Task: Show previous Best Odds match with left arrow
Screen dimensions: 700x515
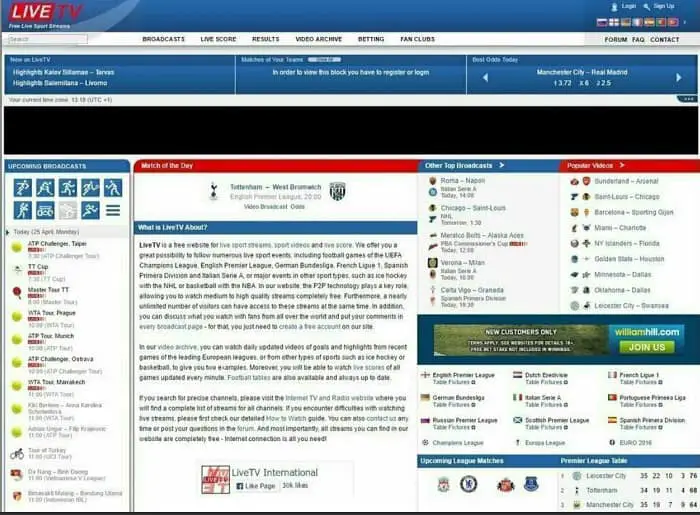Action: point(485,78)
